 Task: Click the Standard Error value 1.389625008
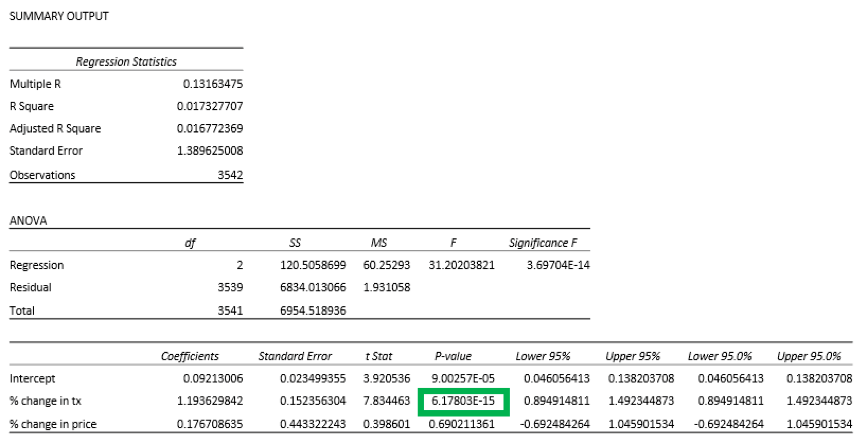point(210,150)
